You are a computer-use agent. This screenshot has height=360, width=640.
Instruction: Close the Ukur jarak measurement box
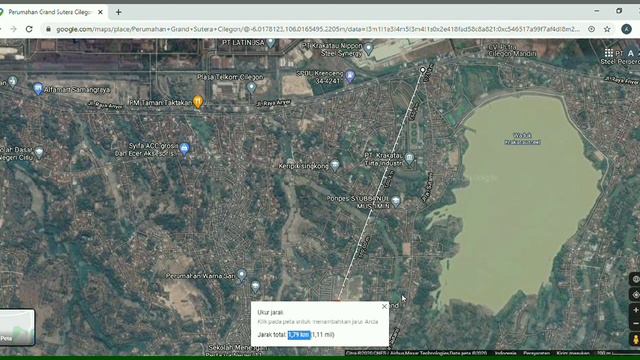coord(384,306)
